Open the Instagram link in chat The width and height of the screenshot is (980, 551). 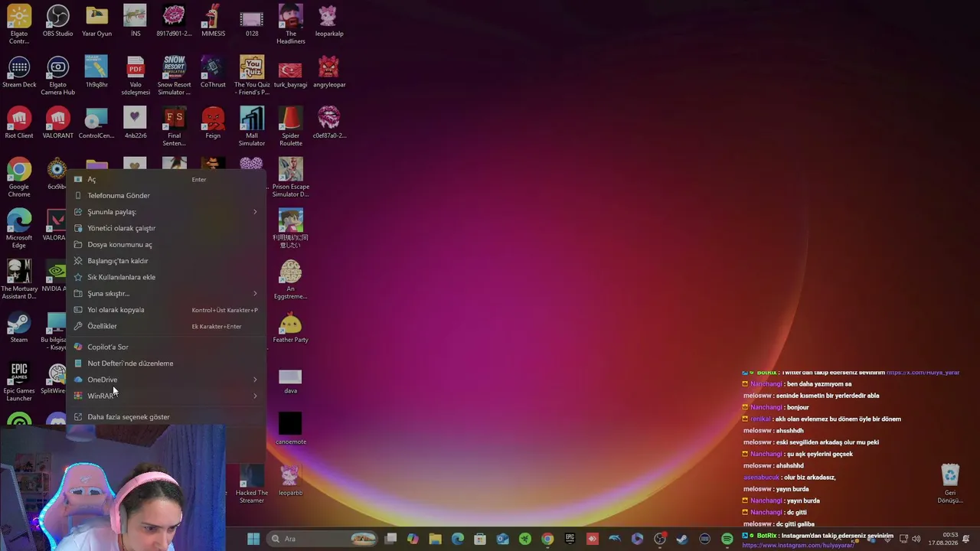(x=798, y=546)
